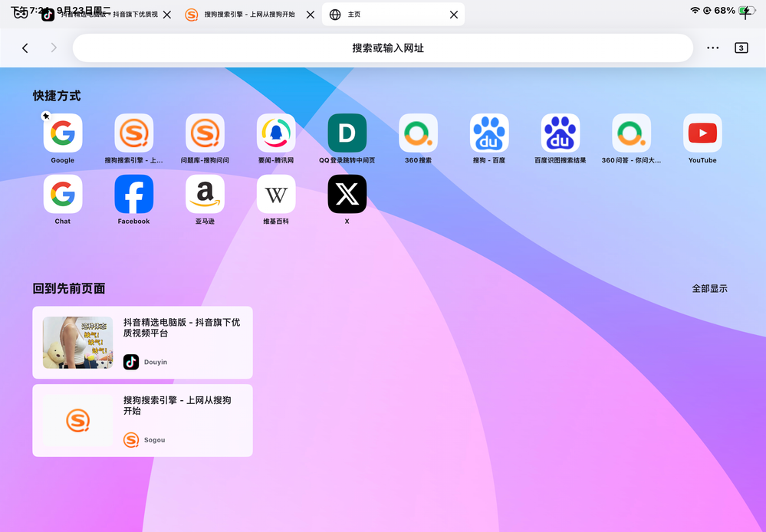Open the 360搜索 shortcut
This screenshot has width=766, height=532.
(x=418, y=133)
